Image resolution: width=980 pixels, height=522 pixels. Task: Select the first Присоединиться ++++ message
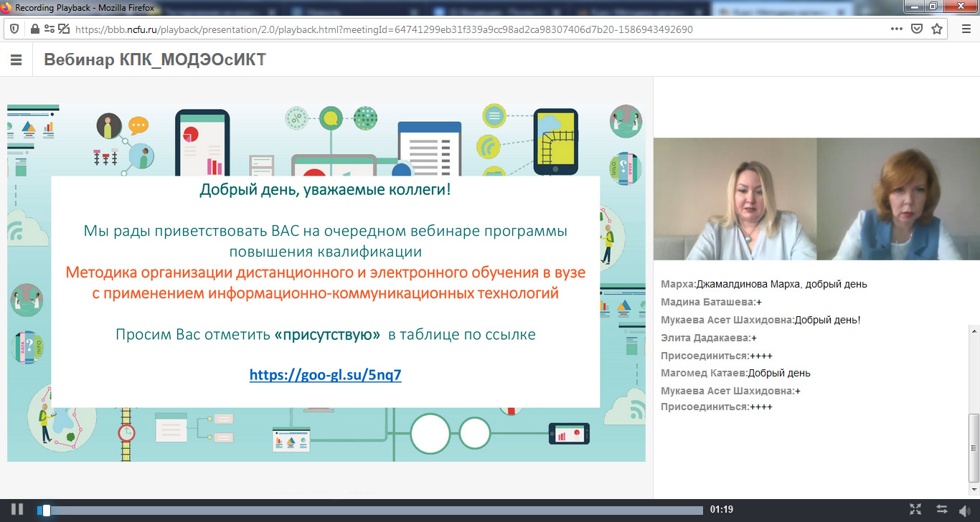[x=717, y=356]
